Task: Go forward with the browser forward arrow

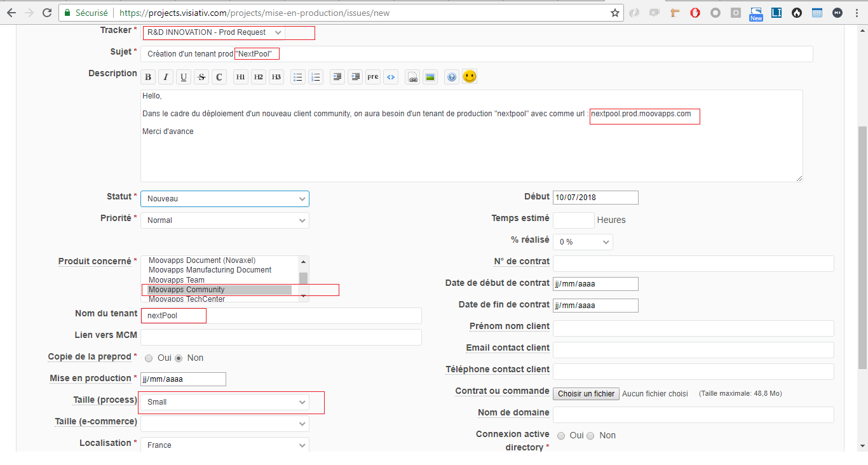Action: 29,13
